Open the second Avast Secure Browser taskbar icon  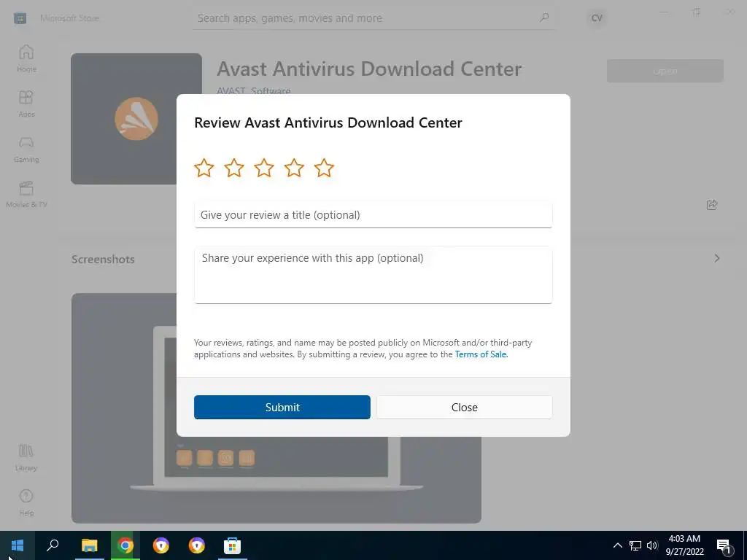[x=197, y=545]
